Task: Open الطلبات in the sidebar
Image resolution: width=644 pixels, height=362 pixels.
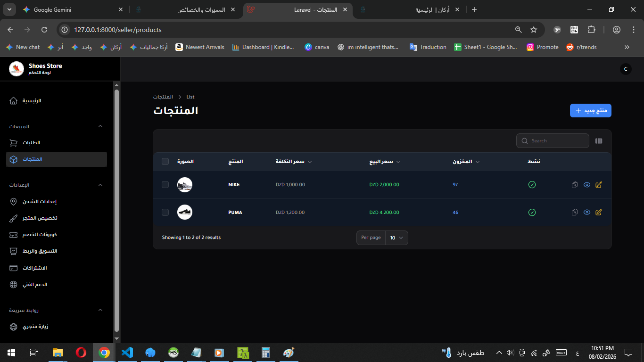Action: point(32,143)
